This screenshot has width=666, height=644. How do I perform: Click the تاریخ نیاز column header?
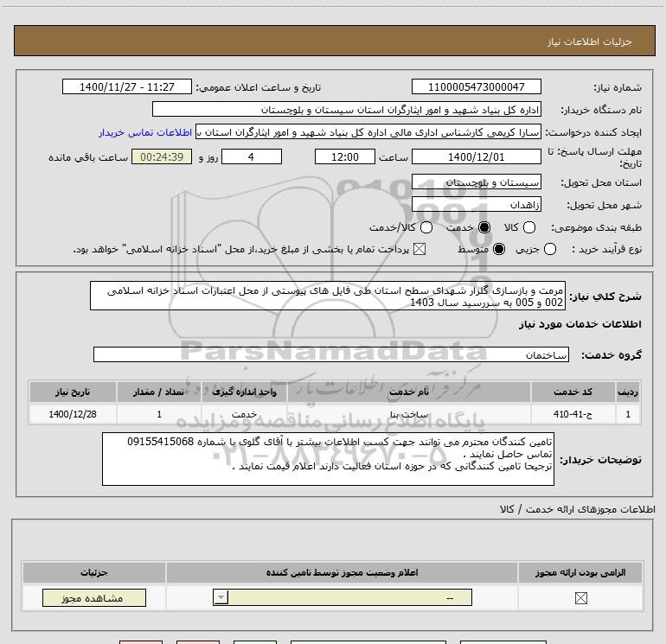[73, 392]
